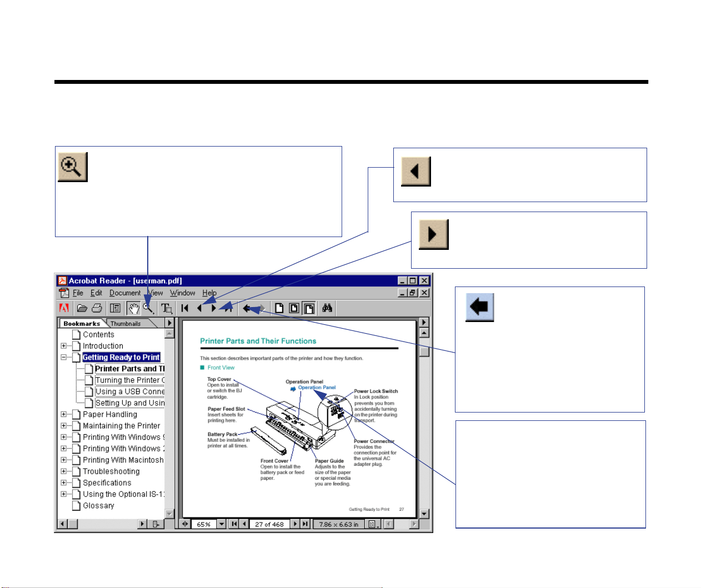Image resolution: width=701 pixels, height=588 pixels.
Task: Click the 7.86 x 6.63 in page size field
Action: [x=339, y=524]
